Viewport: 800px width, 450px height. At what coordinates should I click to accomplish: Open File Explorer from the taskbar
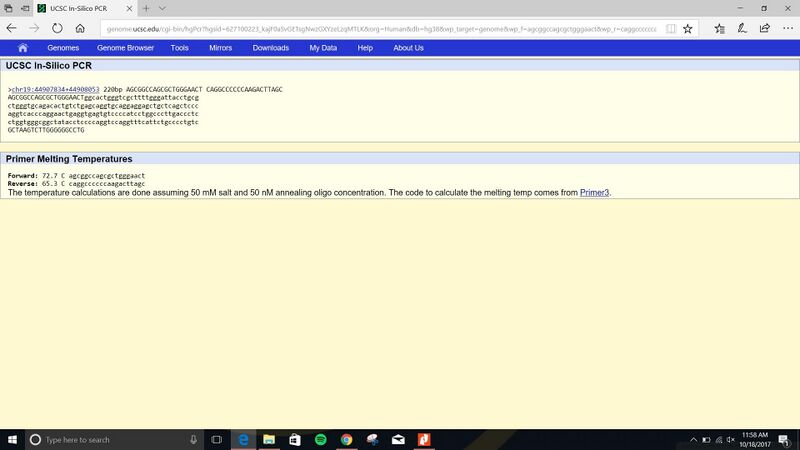click(x=268, y=439)
